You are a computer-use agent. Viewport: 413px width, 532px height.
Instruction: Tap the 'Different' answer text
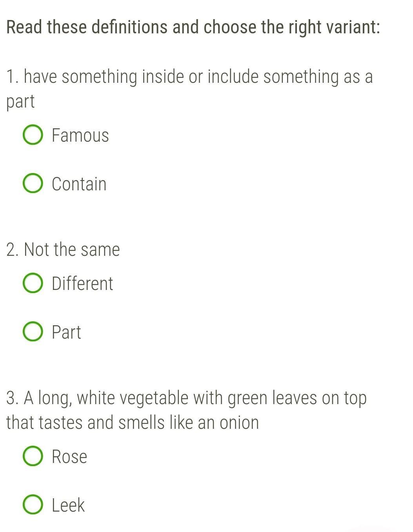pyautogui.click(x=82, y=284)
